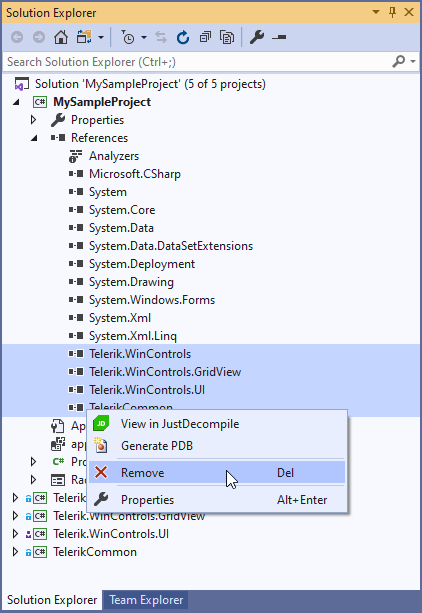Focus the Search Solution Explorer field
The width and height of the screenshot is (422, 613).
(196, 62)
